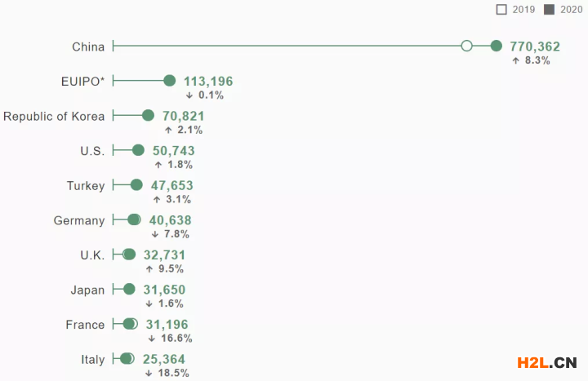Click the U.S. data point dot

coord(138,150)
